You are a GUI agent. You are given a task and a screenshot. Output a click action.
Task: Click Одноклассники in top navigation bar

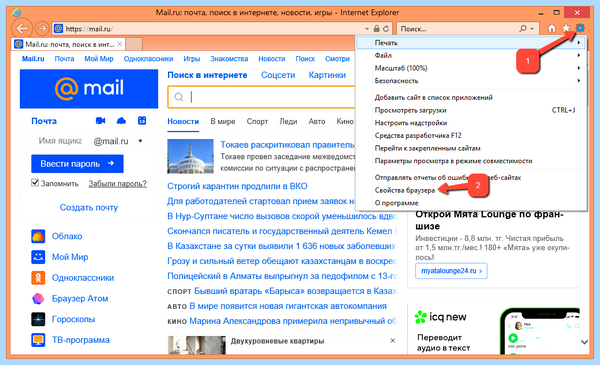tap(148, 59)
